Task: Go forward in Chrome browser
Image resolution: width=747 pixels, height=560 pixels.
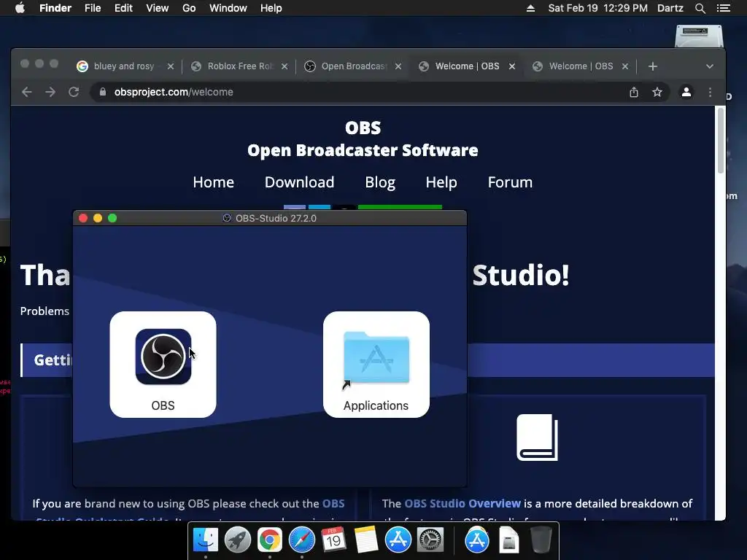Action: click(x=50, y=92)
